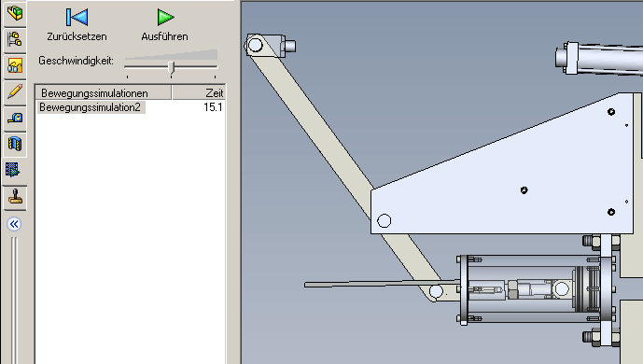Switch to the motion simulation tab icon
The width and height of the screenshot is (643, 364).
click(13, 169)
